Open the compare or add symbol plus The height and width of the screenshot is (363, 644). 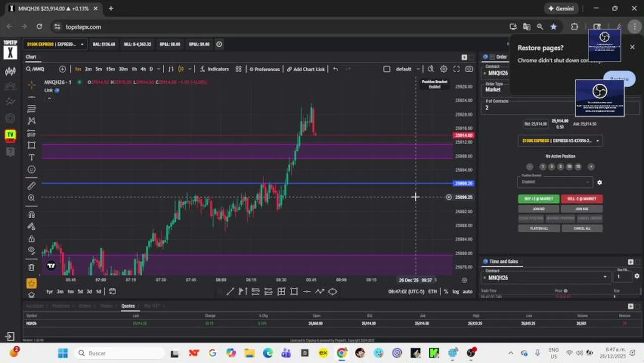[x=62, y=69]
